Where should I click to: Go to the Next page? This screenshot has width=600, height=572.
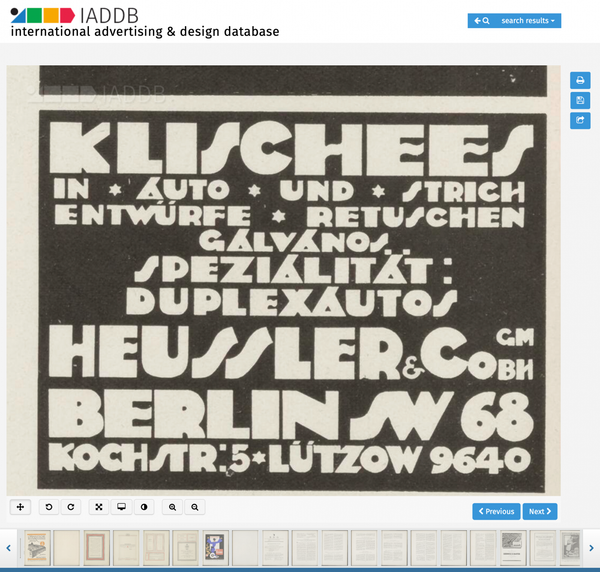540,512
